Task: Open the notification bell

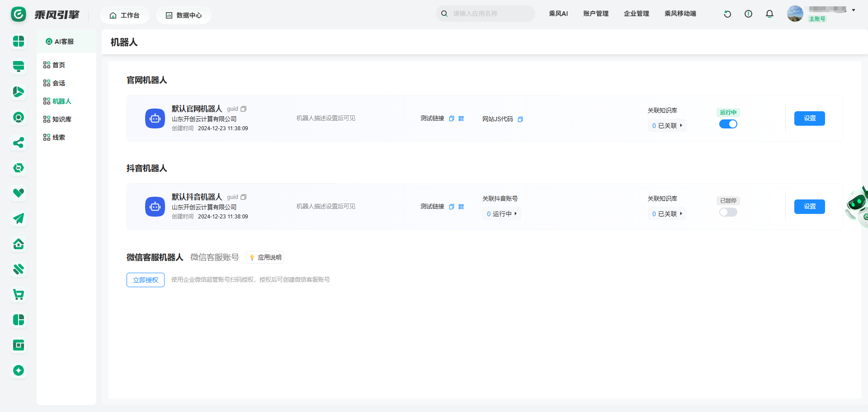Action: point(769,14)
